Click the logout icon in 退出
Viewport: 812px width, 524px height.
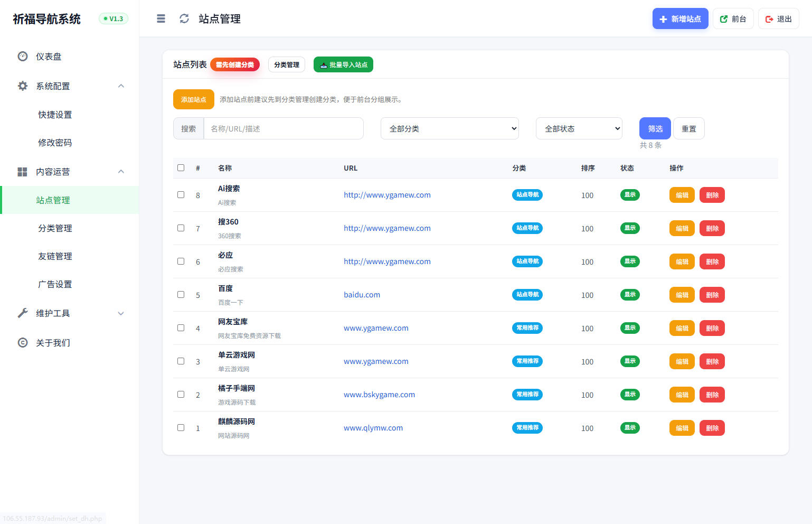click(x=769, y=19)
